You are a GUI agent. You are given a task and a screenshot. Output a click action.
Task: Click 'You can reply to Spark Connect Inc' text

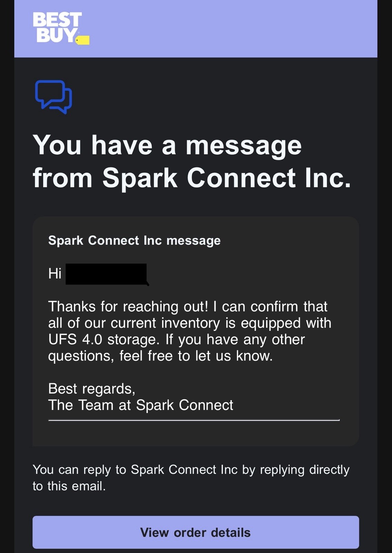pyautogui.click(x=135, y=470)
